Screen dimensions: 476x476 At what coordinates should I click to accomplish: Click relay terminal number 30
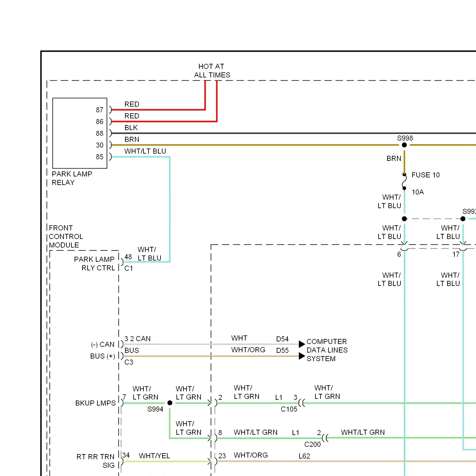click(x=100, y=145)
